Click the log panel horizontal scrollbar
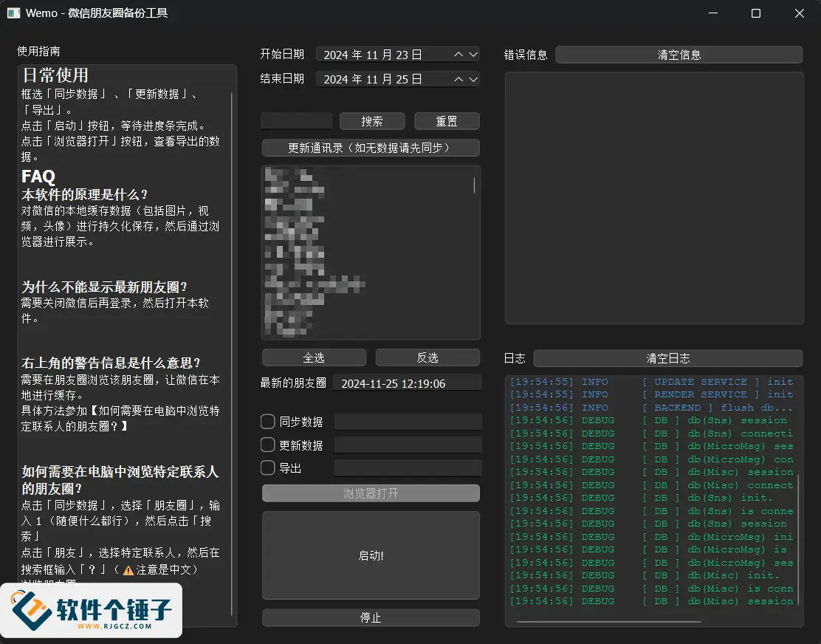821x644 pixels. click(608, 622)
